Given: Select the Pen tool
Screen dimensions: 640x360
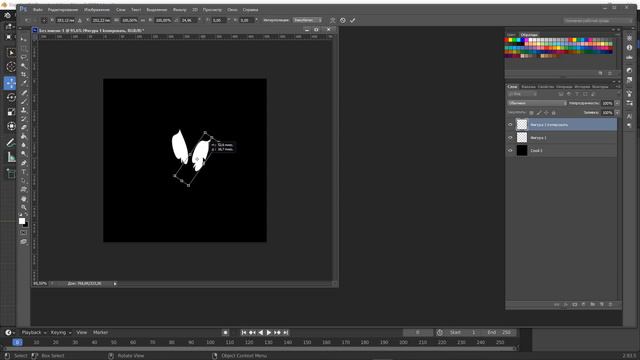Looking at the screenshot, I should [x=24, y=163].
